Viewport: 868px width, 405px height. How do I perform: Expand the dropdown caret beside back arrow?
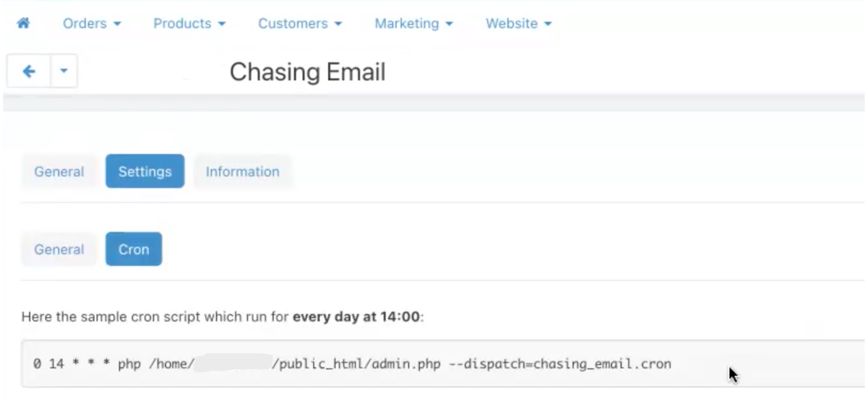64,71
